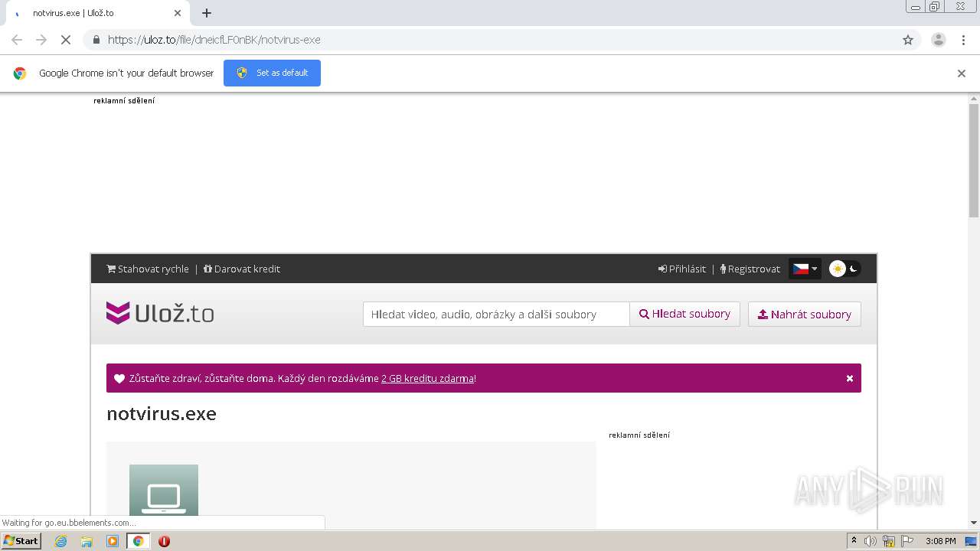Click scrollbar up arrow
The image size is (980, 551).
coord(974,98)
